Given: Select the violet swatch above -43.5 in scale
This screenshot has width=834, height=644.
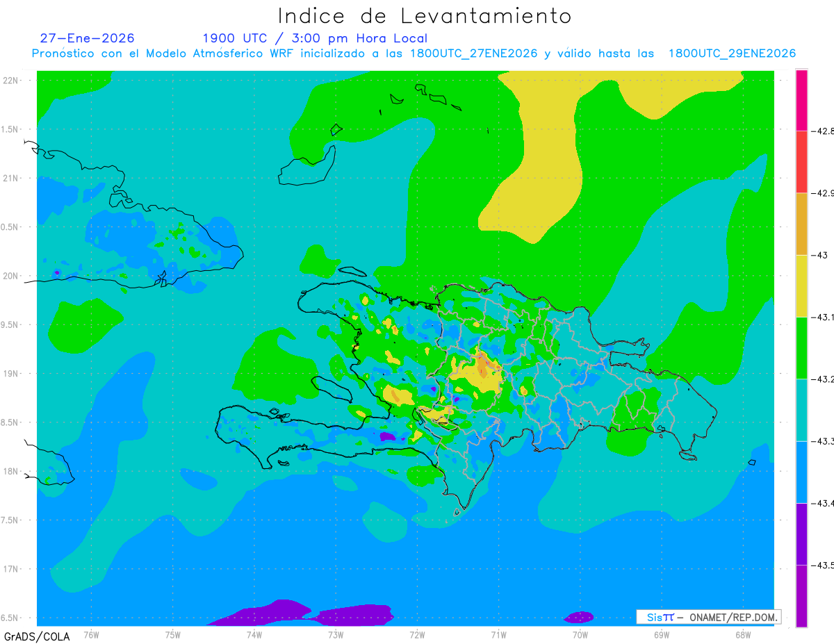Looking at the screenshot, I should (801, 534).
